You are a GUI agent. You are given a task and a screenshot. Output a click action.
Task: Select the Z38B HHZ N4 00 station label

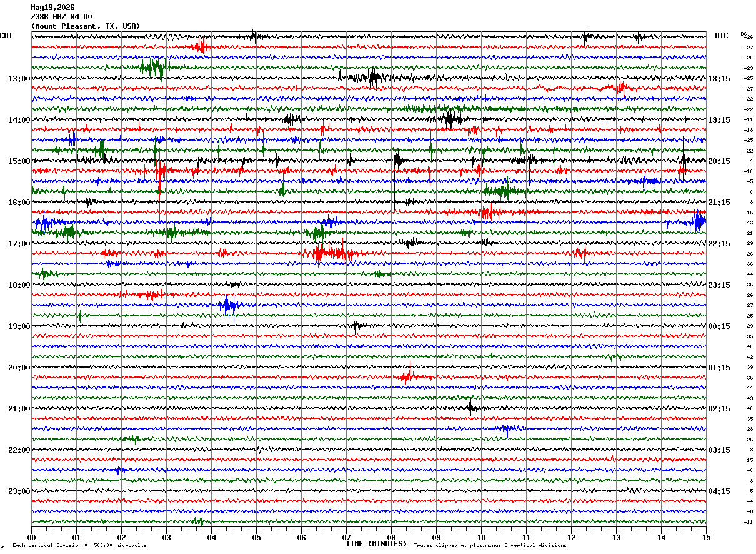tap(61, 17)
